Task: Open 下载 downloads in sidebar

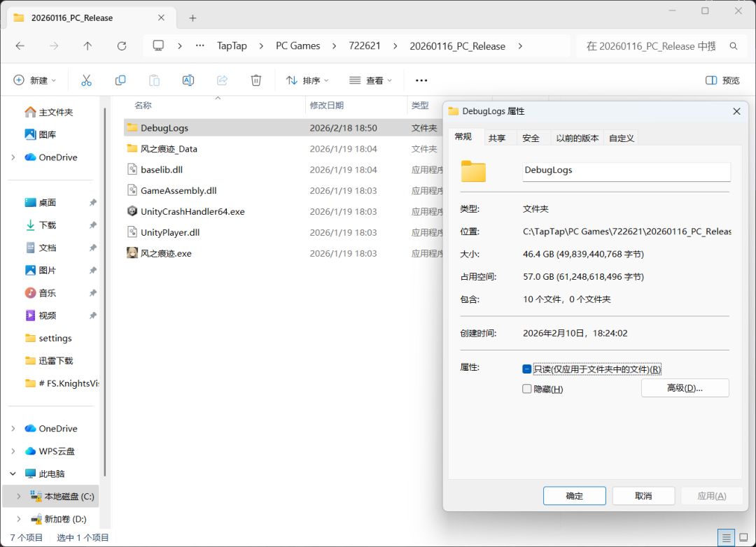Action: 41,225
